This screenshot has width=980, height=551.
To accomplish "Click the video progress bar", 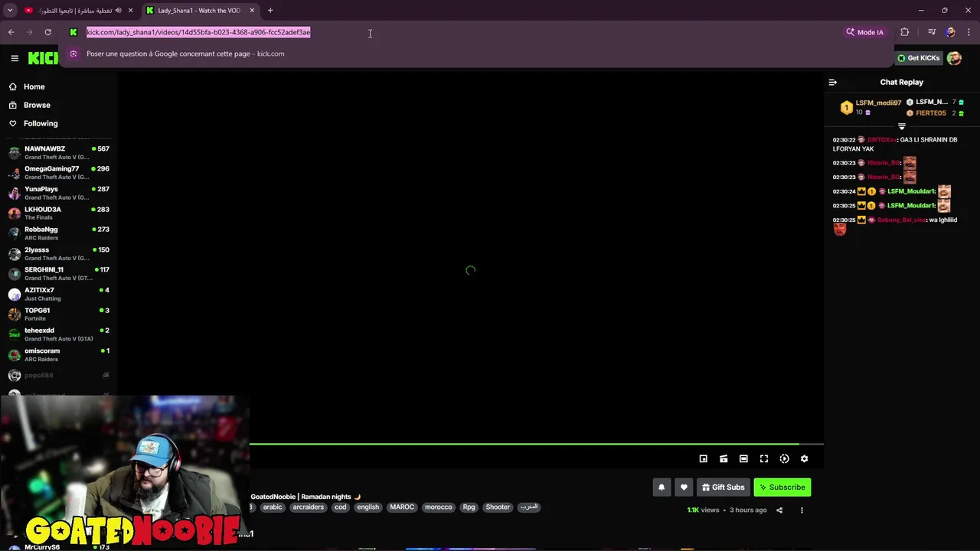I will (x=536, y=444).
